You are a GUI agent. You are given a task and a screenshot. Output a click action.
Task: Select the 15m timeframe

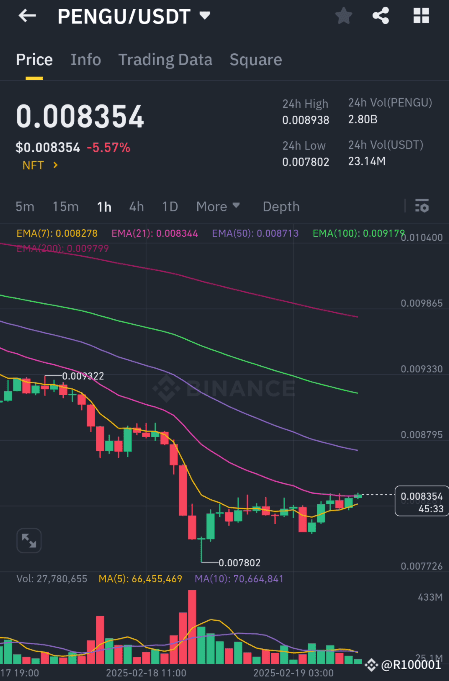point(66,206)
